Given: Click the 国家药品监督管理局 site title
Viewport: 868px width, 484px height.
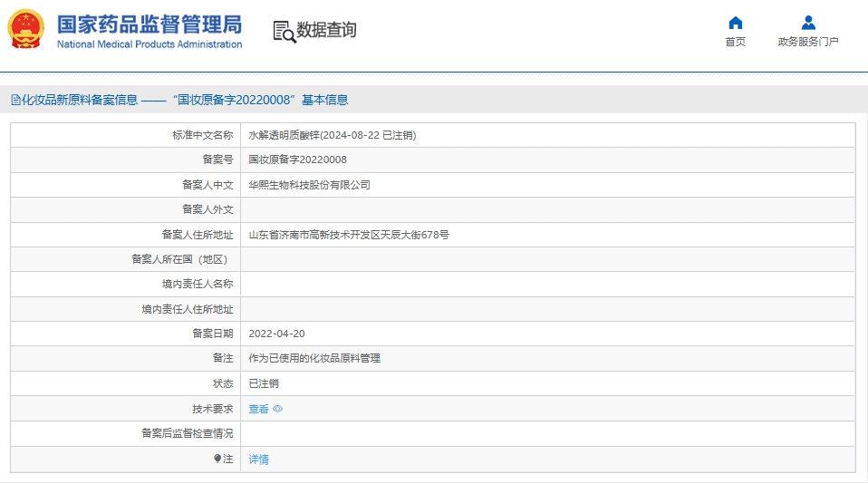Looking at the screenshot, I should pos(149,23).
